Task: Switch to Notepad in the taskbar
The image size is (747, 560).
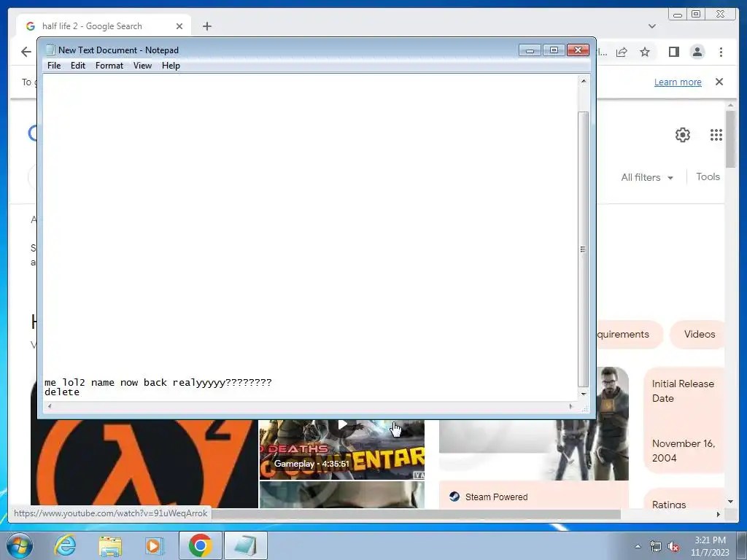Action: pyautogui.click(x=245, y=545)
